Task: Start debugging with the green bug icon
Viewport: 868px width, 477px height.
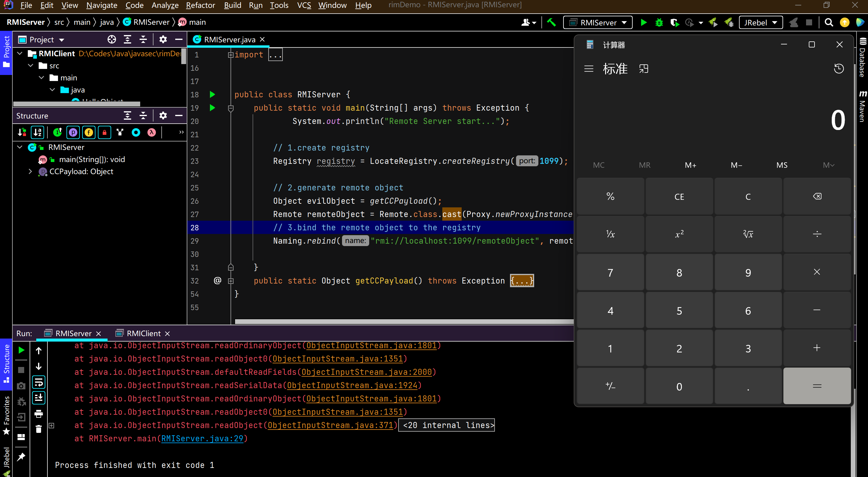Action: point(659,23)
